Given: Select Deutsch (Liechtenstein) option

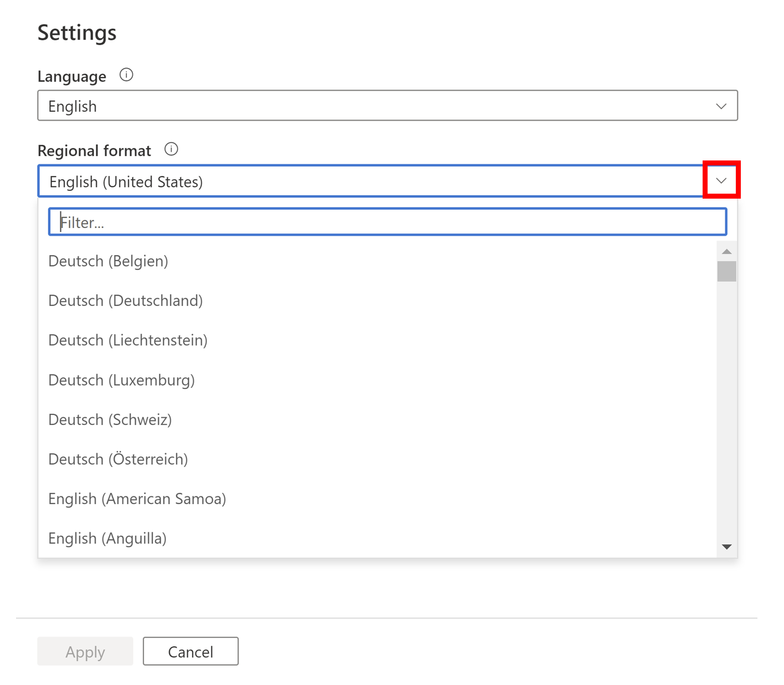Looking at the screenshot, I should click(x=128, y=340).
